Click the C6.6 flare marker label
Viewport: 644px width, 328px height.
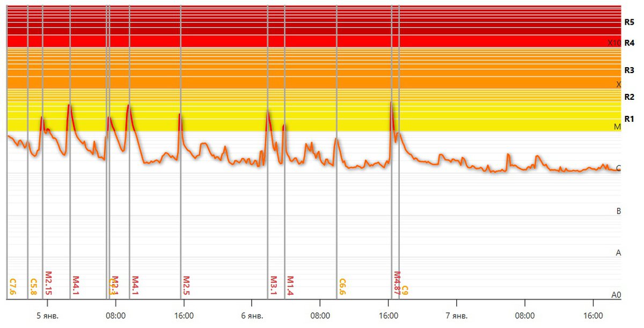(x=342, y=287)
